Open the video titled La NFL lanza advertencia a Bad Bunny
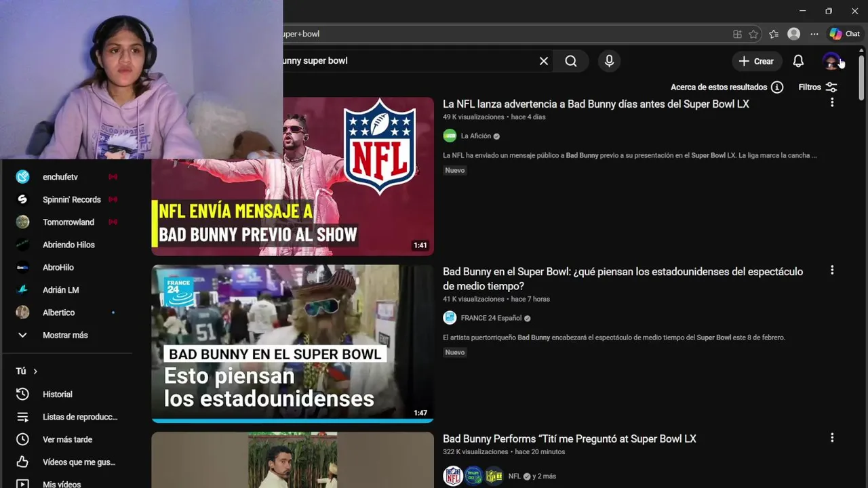 coord(595,104)
